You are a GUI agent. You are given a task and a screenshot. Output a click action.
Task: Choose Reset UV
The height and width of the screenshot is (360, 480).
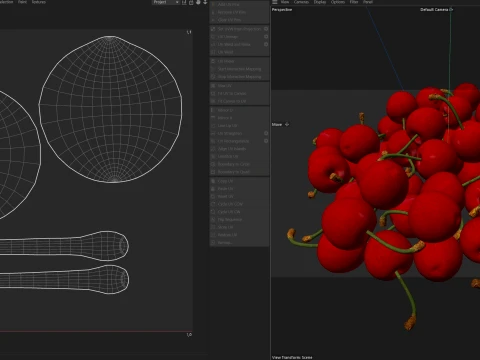[239, 196]
